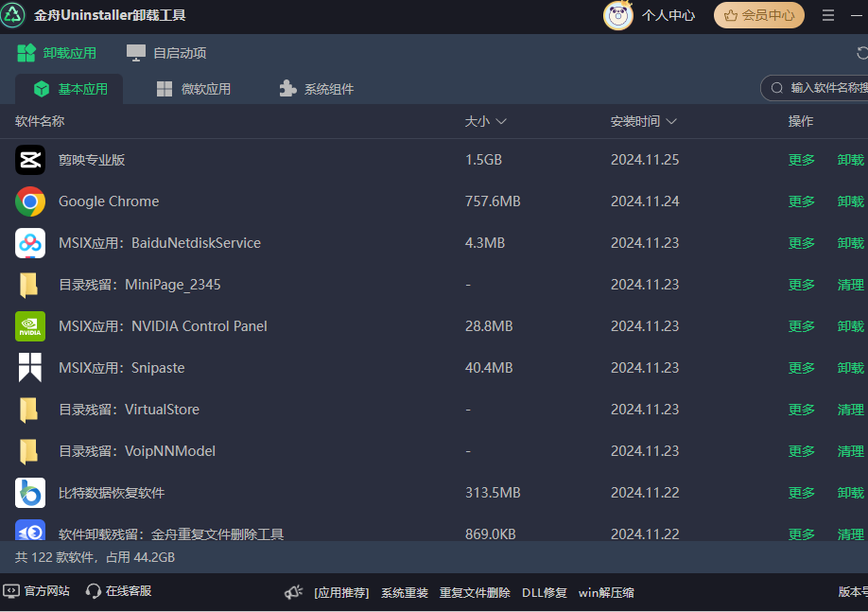Click 卸载 for 比特数据恢复软件
The width and height of the screenshot is (868, 612).
coord(850,493)
